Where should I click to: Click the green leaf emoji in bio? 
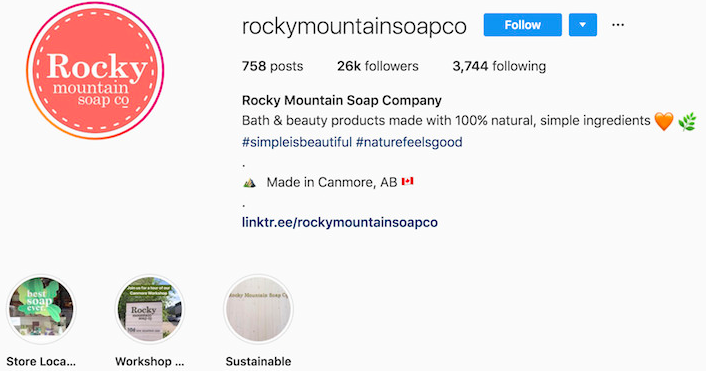click(687, 122)
